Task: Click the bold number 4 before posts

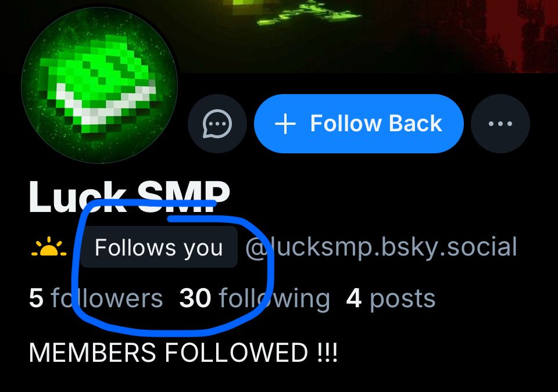Action: click(354, 298)
